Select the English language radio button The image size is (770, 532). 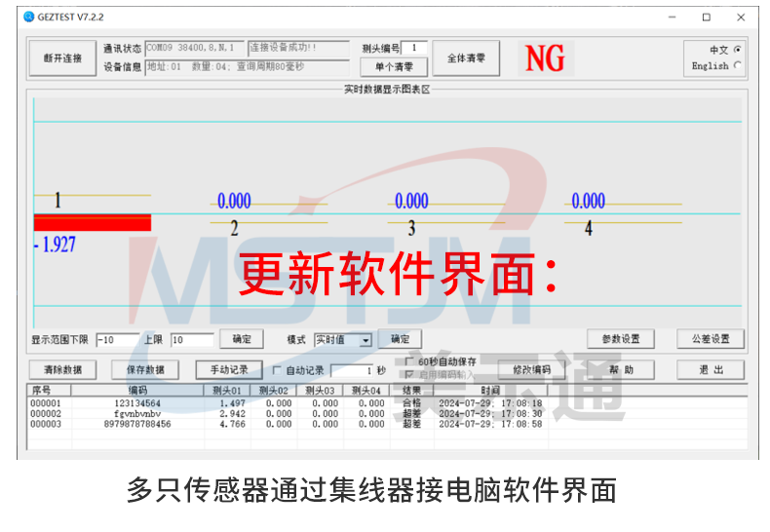pos(736,66)
